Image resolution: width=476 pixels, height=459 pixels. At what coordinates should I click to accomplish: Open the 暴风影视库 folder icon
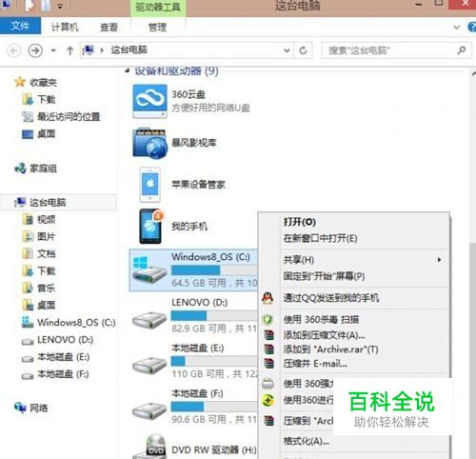[149, 143]
